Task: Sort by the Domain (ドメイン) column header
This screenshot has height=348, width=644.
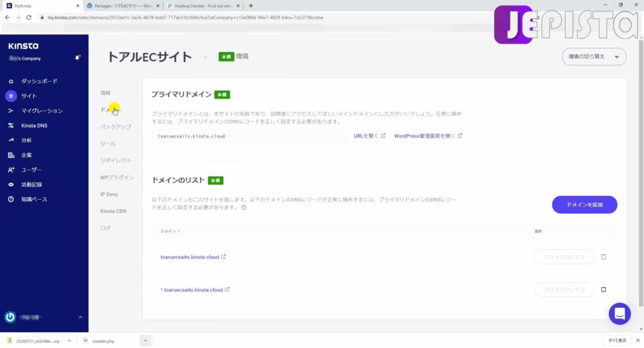Action: pyautogui.click(x=170, y=231)
